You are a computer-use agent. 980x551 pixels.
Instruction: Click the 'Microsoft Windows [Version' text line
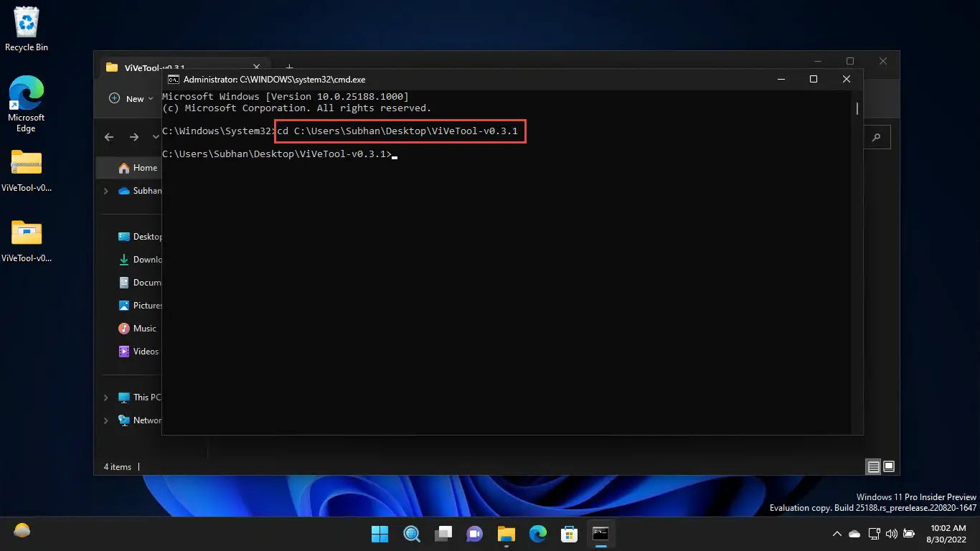(x=286, y=96)
